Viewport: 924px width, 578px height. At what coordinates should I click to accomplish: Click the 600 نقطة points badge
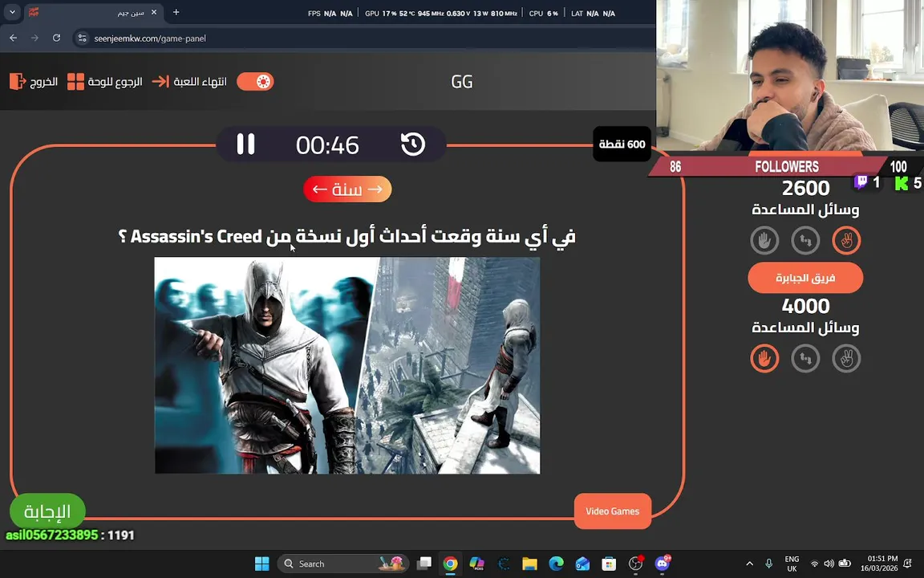tap(622, 144)
